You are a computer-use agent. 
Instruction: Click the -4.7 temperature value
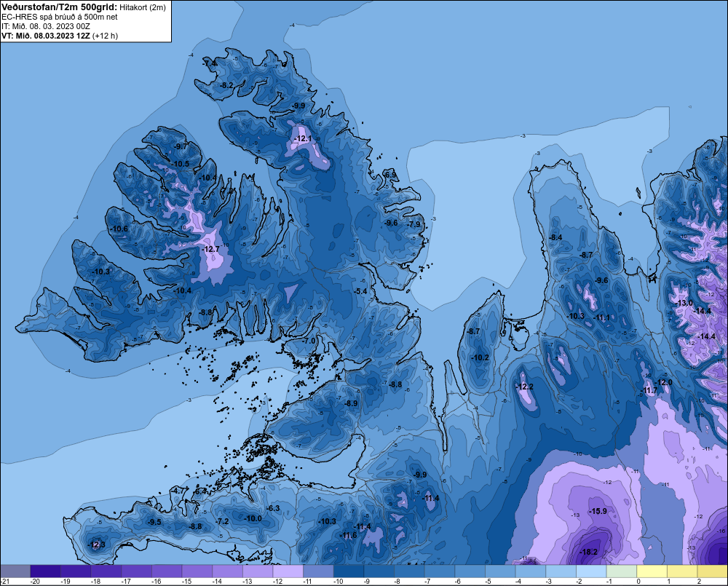pyautogui.click(x=178, y=491)
